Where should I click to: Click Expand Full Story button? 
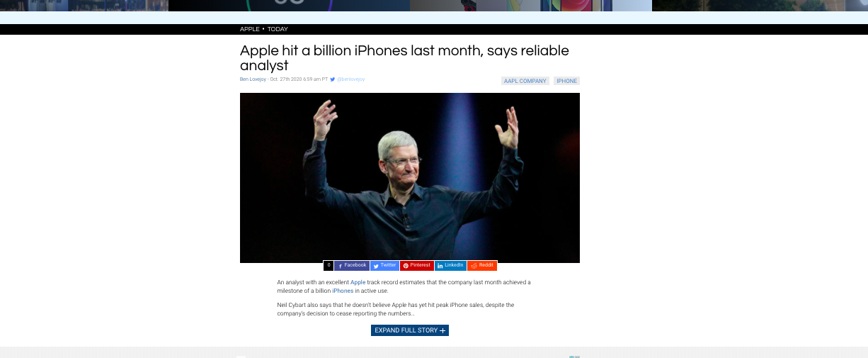tap(410, 330)
